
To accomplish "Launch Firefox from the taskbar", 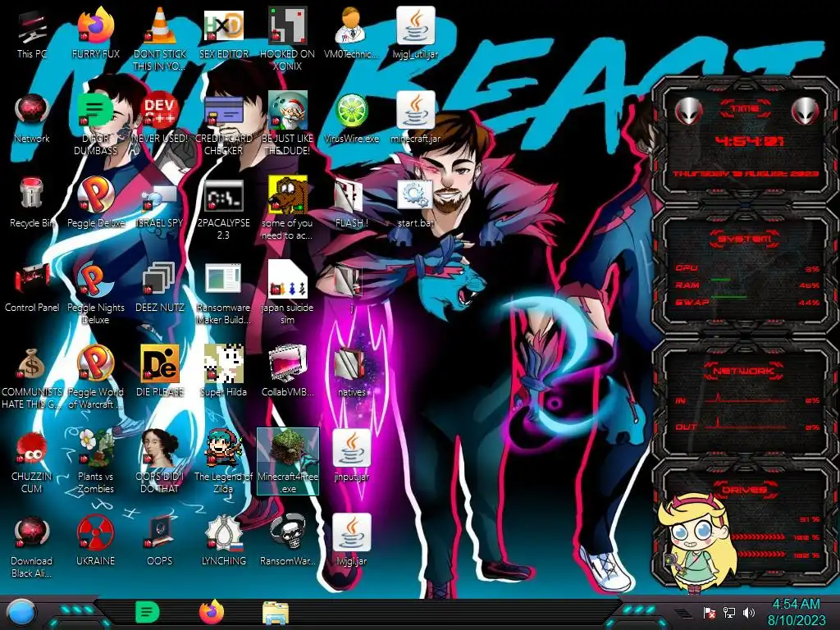I will pos(212,612).
